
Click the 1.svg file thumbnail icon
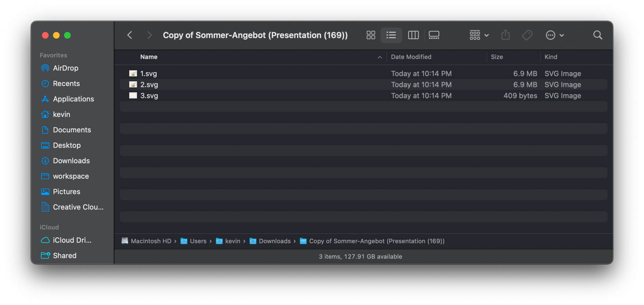point(133,74)
